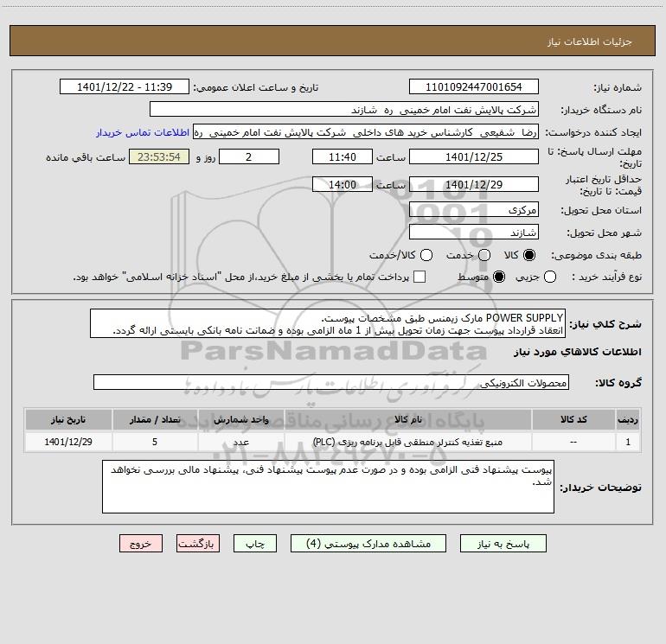Click the item name cell منبع تغذیه کنترلر (PLC)
This screenshot has height=644, width=666.
click(408, 442)
